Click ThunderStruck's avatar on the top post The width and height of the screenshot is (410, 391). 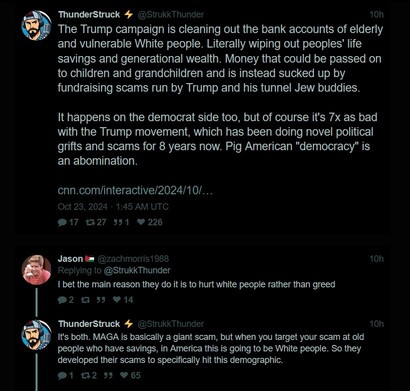coord(36,26)
